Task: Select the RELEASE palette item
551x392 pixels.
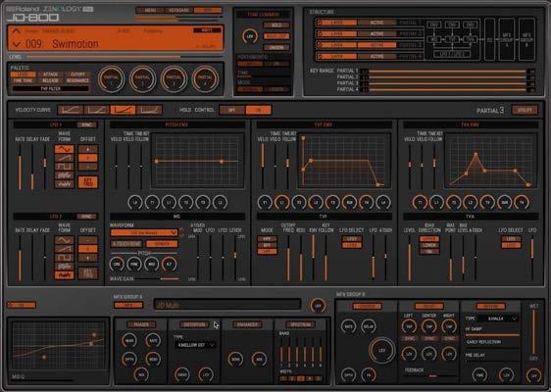Action: coord(50,80)
